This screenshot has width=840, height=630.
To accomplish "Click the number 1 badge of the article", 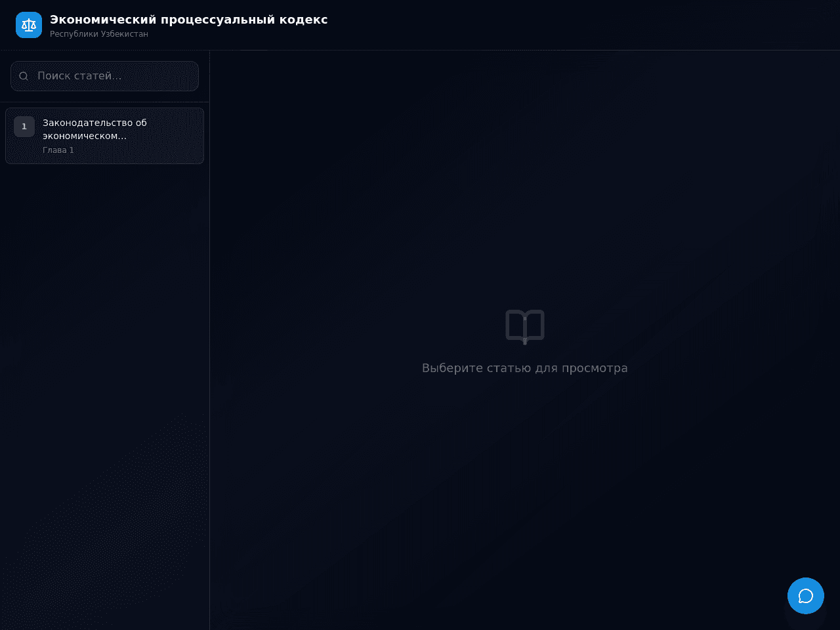I will 24,127.
